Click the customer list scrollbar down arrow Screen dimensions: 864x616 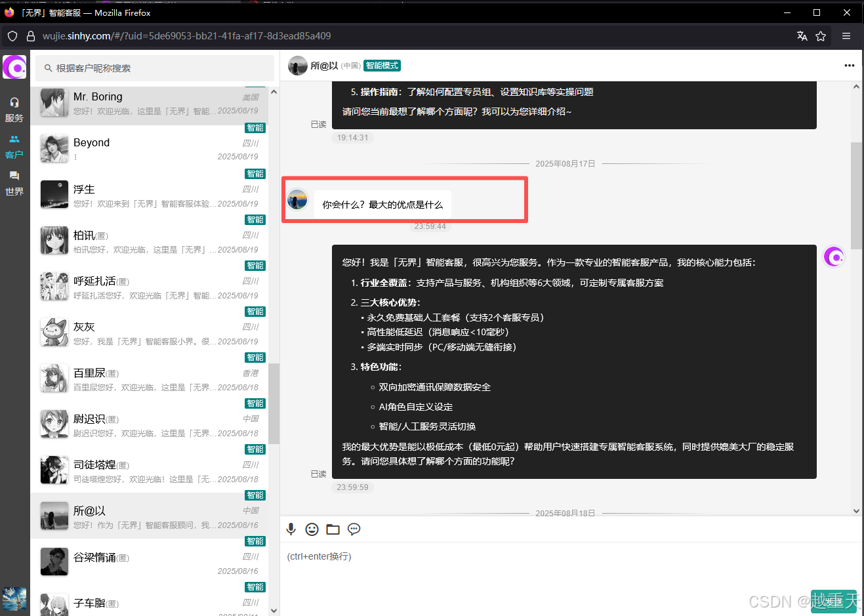tap(274, 611)
